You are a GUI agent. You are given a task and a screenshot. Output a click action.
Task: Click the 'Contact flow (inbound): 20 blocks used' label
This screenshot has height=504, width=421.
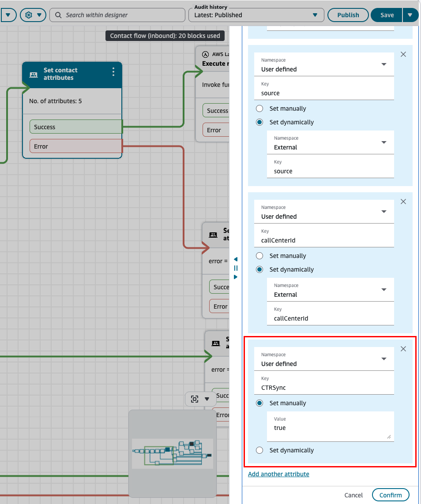click(165, 36)
